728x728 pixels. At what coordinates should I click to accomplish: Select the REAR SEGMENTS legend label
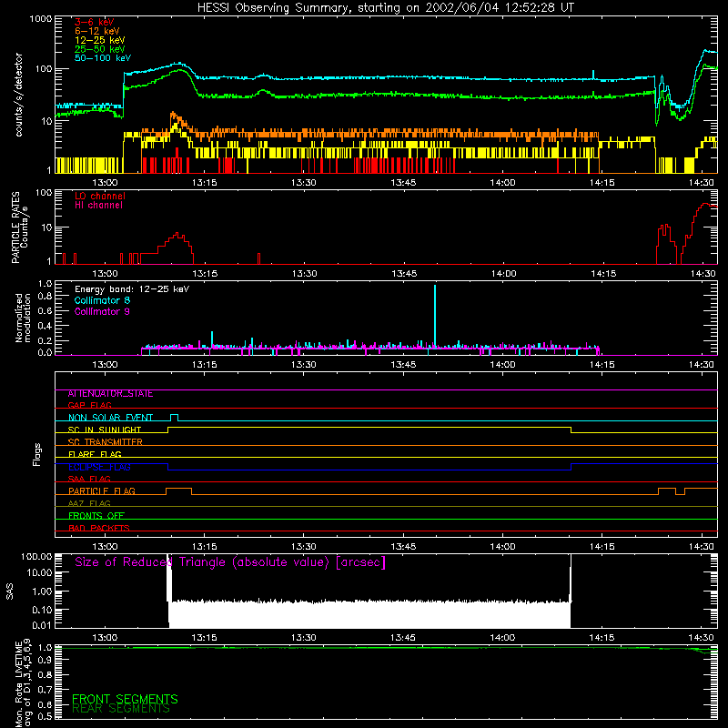coord(121,709)
